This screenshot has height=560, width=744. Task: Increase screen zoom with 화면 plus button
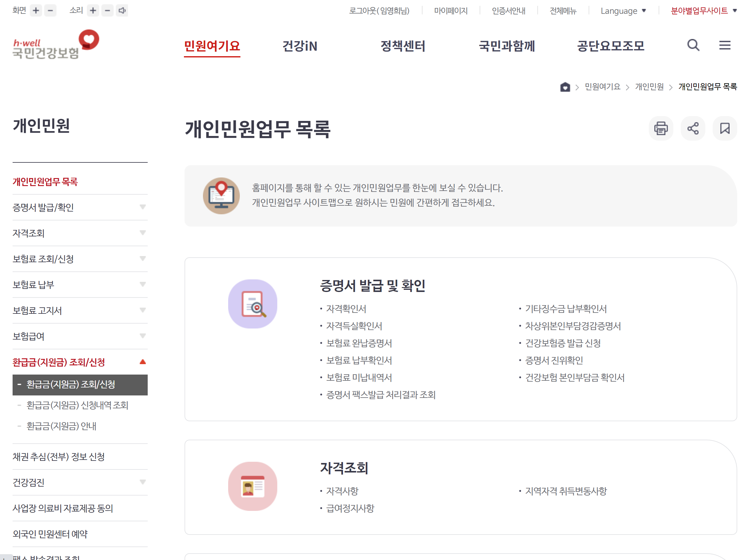[x=36, y=11]
